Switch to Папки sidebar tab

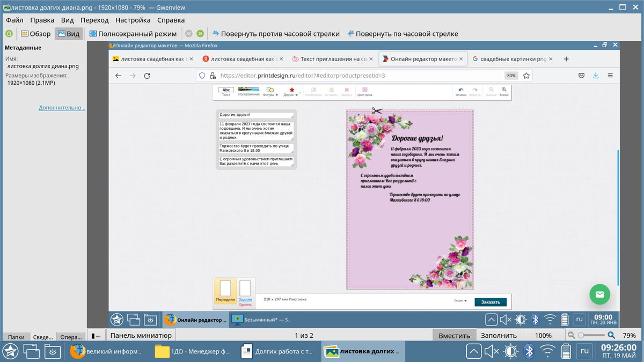(16, 337)
